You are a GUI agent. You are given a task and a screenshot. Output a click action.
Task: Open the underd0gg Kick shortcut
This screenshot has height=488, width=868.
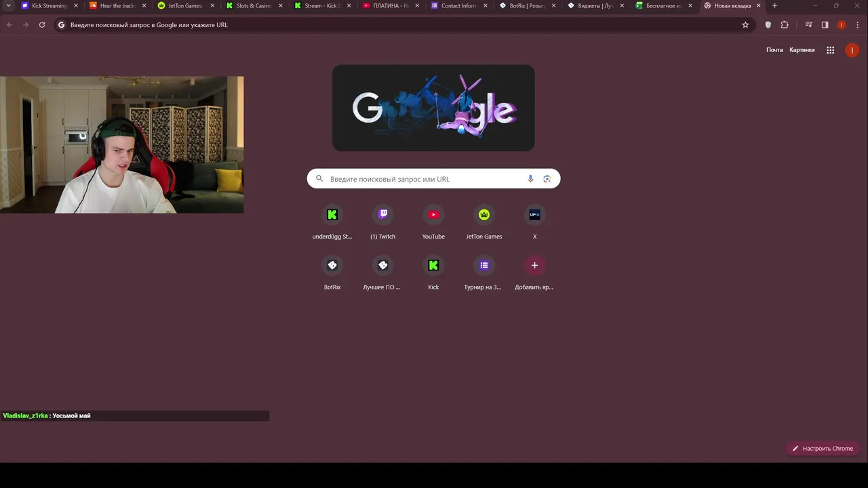click(x=332, y=222)
